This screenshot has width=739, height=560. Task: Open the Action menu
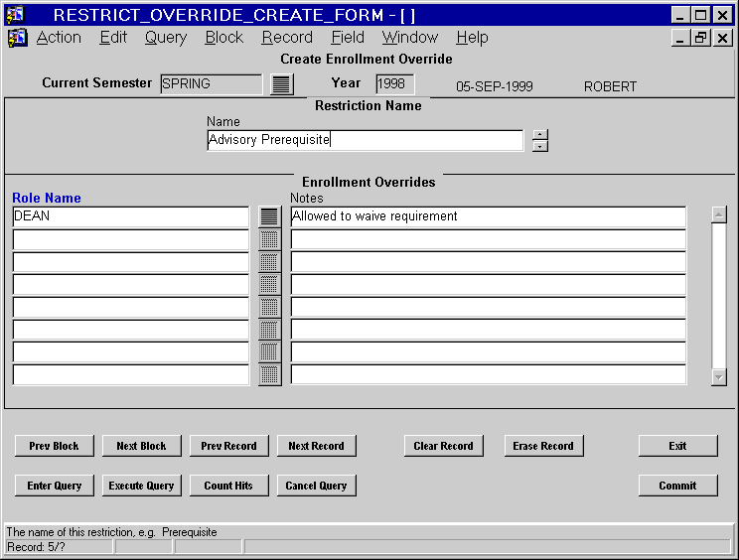tap(59, 37)
